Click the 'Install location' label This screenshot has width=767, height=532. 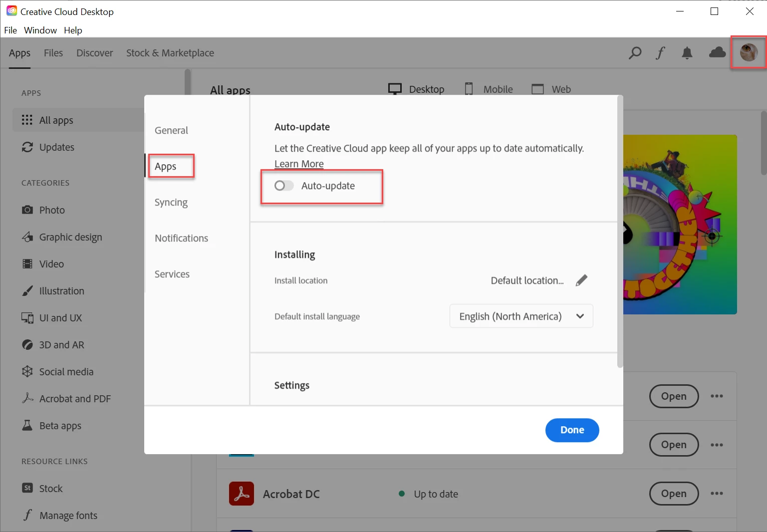coord(301,280)
